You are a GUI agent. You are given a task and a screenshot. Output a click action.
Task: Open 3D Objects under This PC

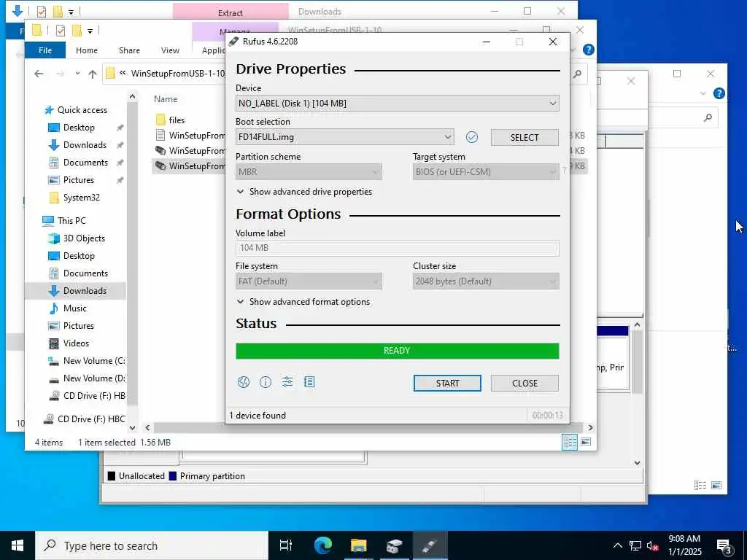84,238
